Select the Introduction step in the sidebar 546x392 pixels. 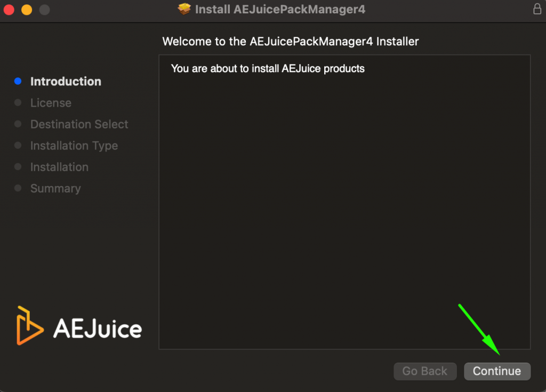tap(66, 81)
